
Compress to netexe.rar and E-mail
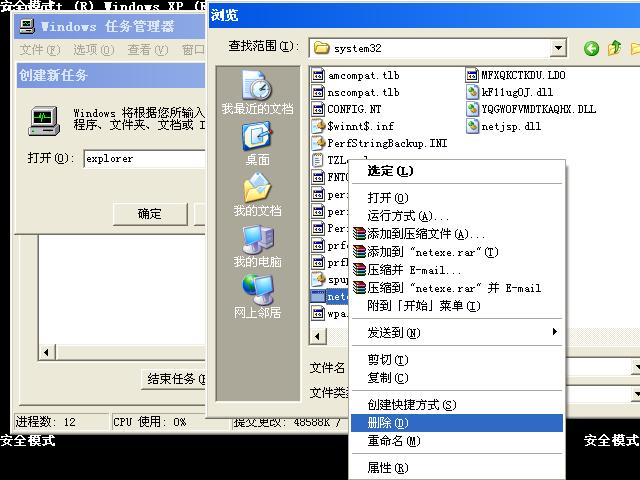click(x=456, y=288)
